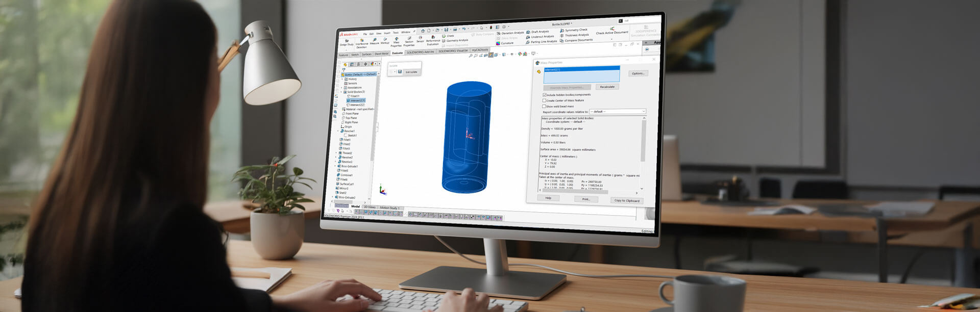This screenshot has width=980, height=312.
Task: Click the Print... button
Action: [585, 199]
